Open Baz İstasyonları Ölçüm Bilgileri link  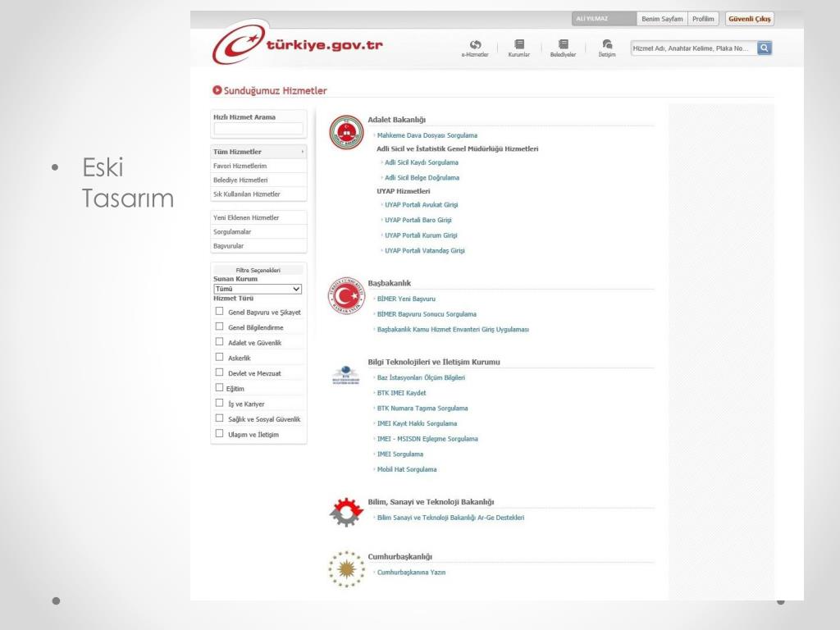[421, 377]
